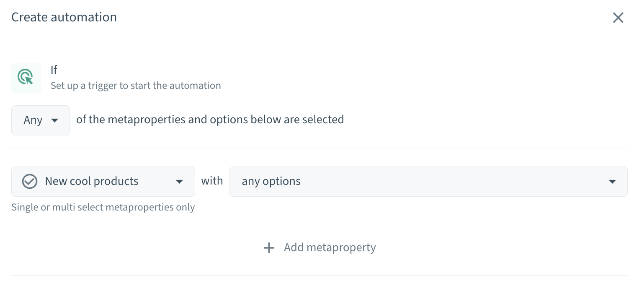Image resolution: width=644 pixels, height=286 pixels.
Task: Click the caret arrow in any options field
Action: pyautogui.click(x=612, y=182)
